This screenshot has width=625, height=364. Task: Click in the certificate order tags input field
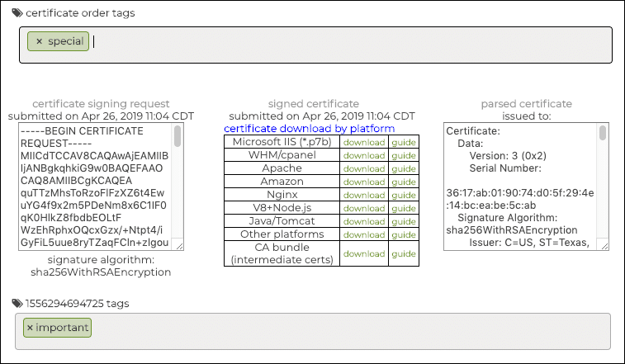pyautogui.click(x=330, y=45)
